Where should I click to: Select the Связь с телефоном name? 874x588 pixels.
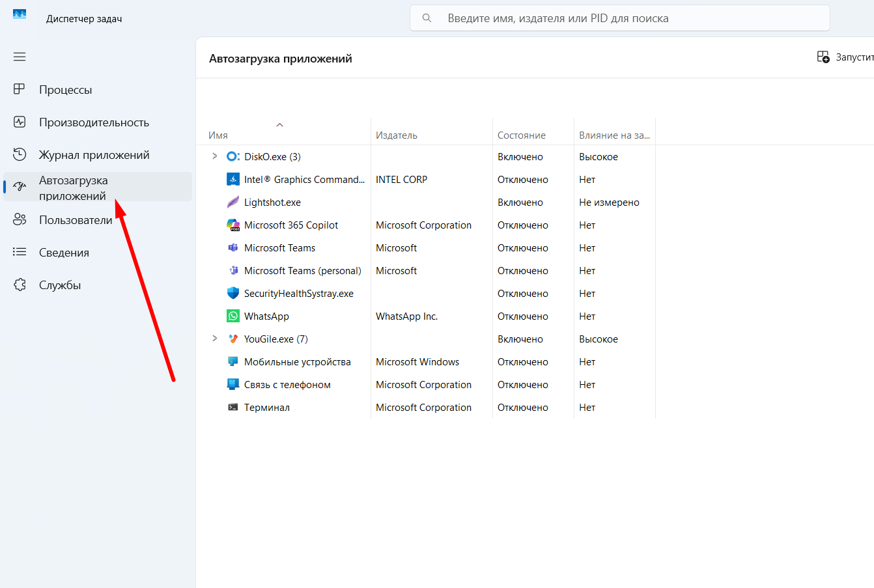287,385
